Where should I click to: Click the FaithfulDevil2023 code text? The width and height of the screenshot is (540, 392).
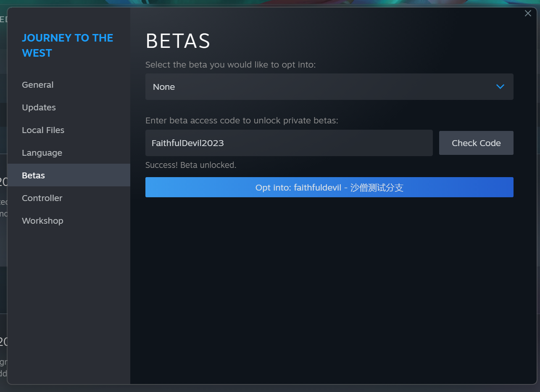coord(187,143)
